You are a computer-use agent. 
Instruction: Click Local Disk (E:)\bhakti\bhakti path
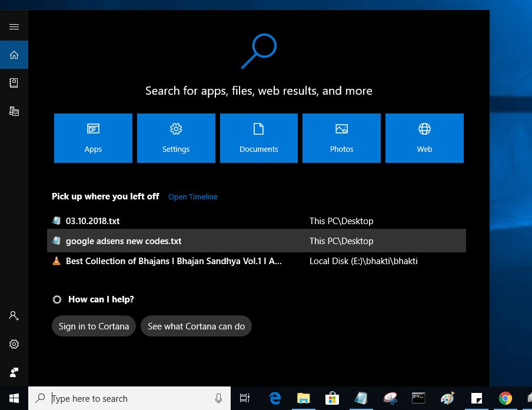pos(363,261)
